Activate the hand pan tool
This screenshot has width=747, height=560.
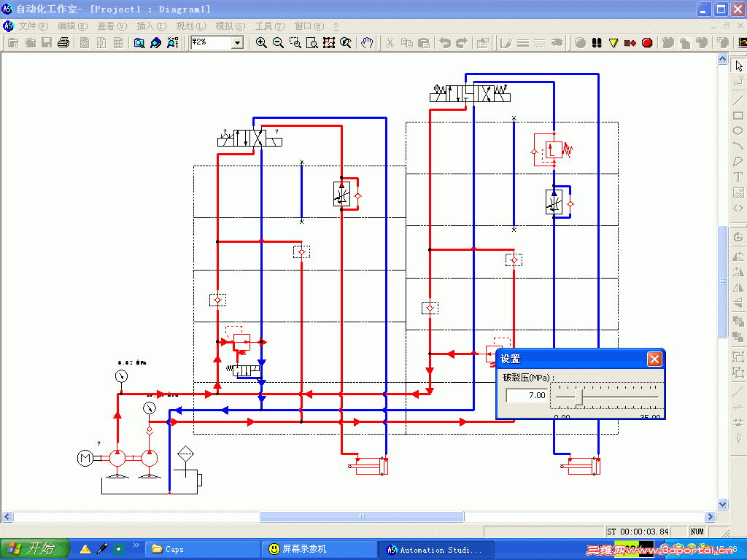pos(367,43)
